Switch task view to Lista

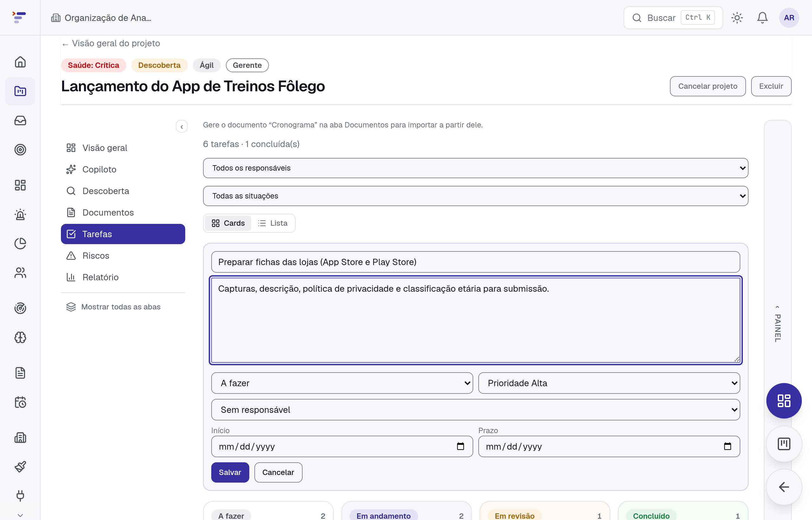[x=272, y=223]
